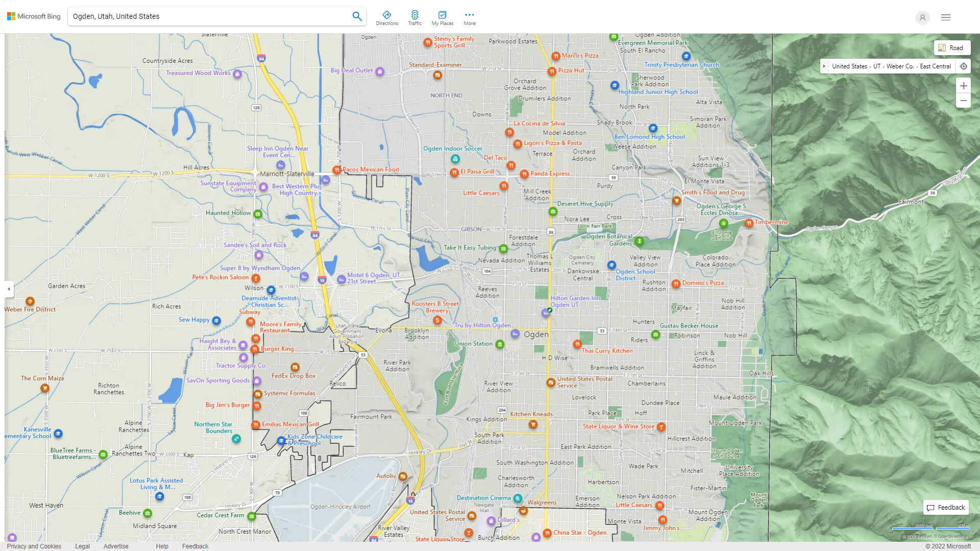Zoom out using the minus control

pos(964,101)
